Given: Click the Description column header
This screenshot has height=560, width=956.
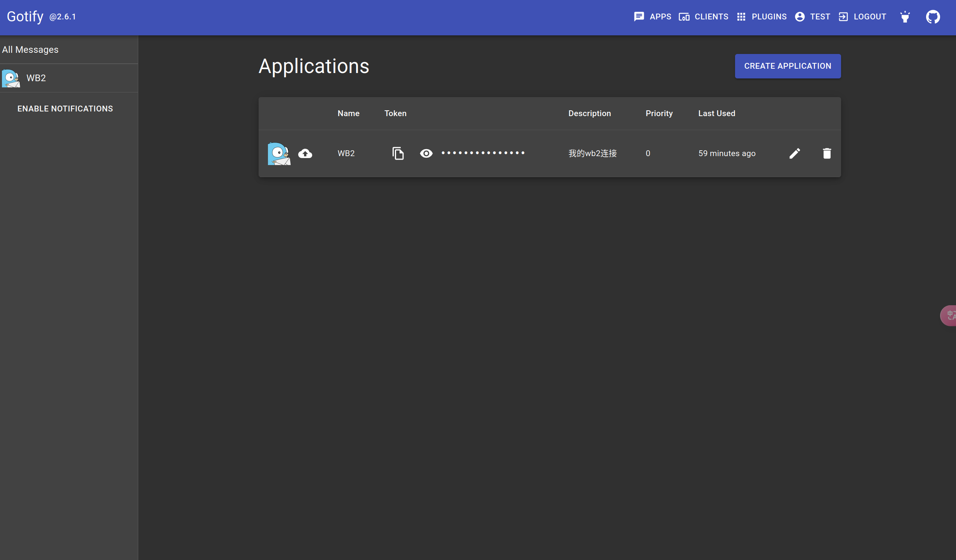Looking at the screenshot, I should (589, 113).
